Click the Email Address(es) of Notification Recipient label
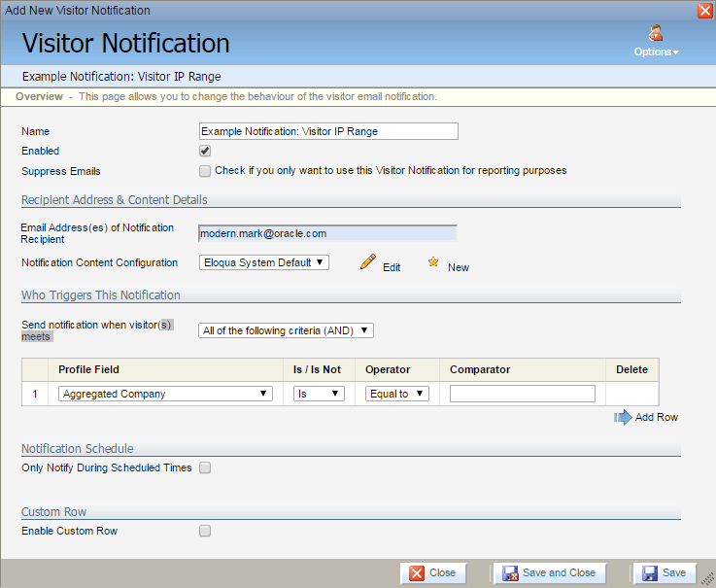Image resolution: width=716 pixels, height=588 pixels. click(x=97, y=233)
